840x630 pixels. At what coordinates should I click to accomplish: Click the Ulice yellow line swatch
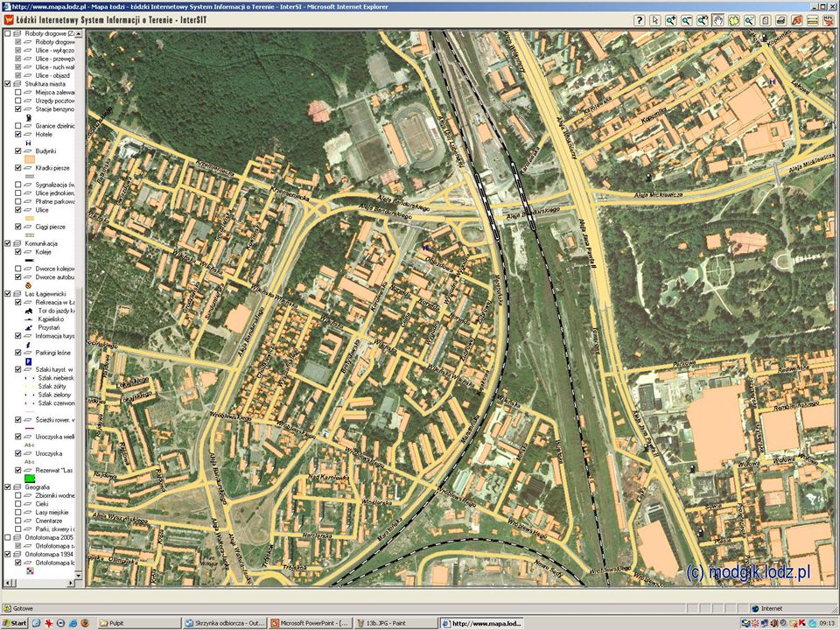click(30, 218)
